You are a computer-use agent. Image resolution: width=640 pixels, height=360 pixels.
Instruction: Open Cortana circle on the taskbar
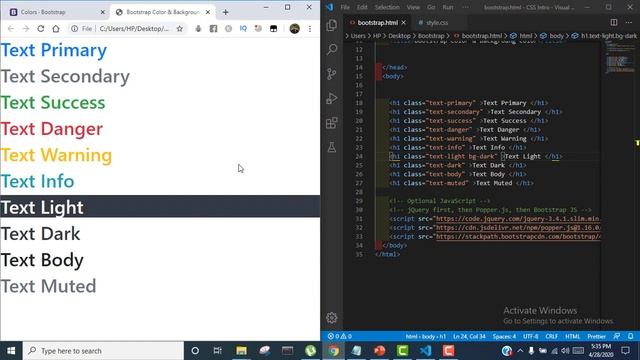[x=195, y=351]
